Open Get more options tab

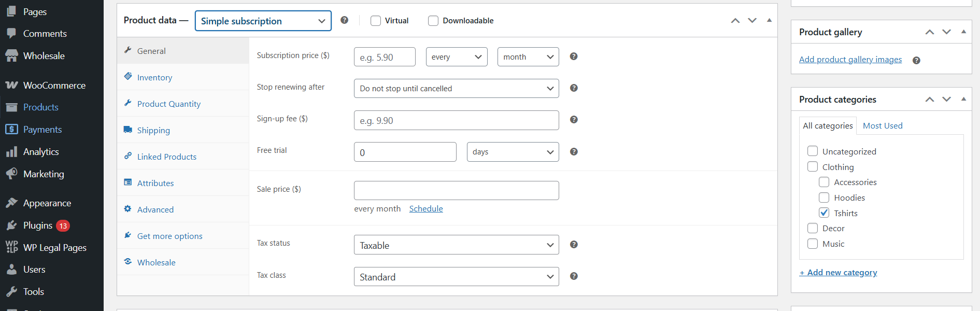click(x=183, y=236)
